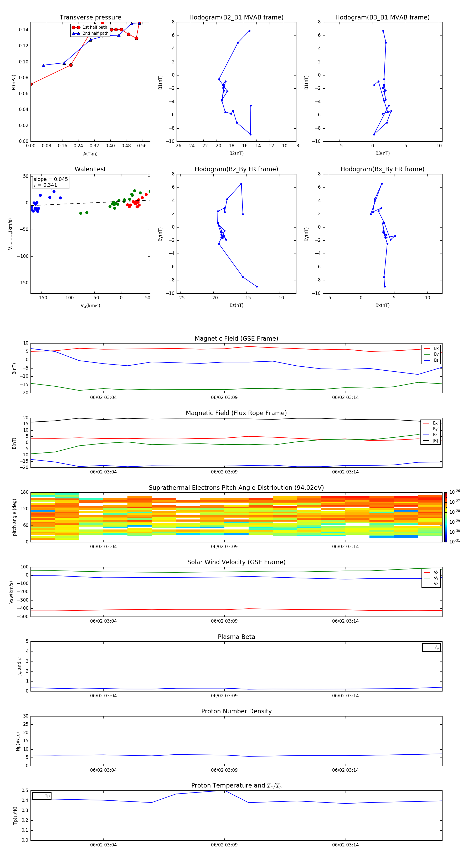Viewport: 473px width, 868px height.
Task: Click '06/02 03:14' tick under pitch angle plot
Action: (x=345, y=547)
